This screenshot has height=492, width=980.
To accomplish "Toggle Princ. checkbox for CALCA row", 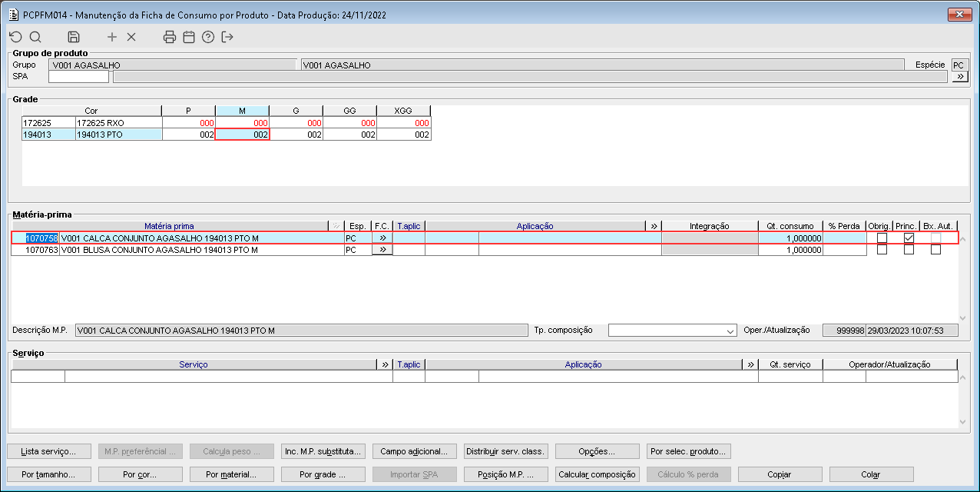I will (909, 238).
